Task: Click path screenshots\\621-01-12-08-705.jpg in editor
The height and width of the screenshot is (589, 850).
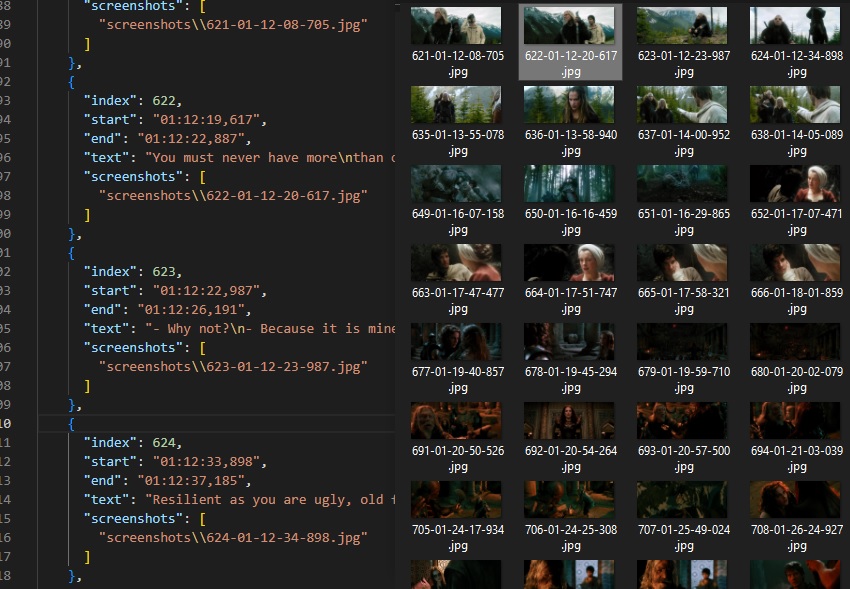Action: 233,24
